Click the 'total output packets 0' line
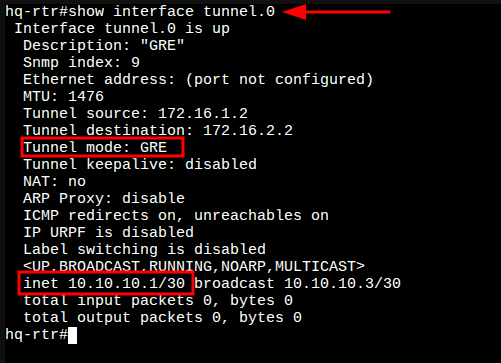The width and height of the screenshot is (501, 363). point(162,318)
